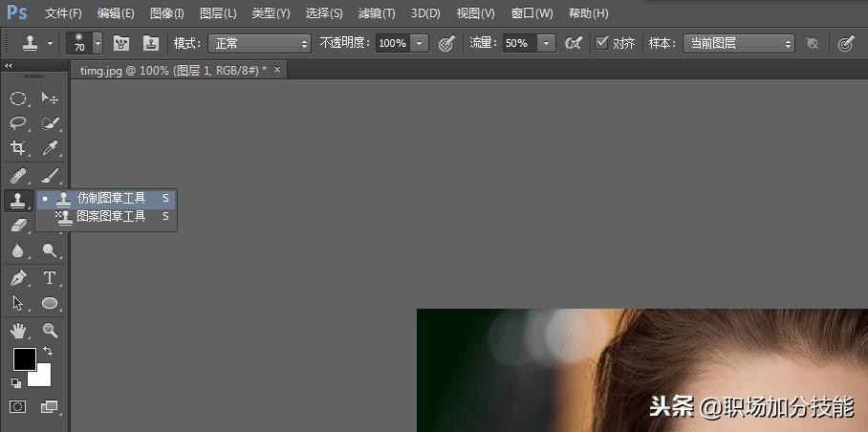Image resolution: width=868 pixels, height=432 pixels.
Task: Select the Zoom tool
Action: click(x=50, y=331)
